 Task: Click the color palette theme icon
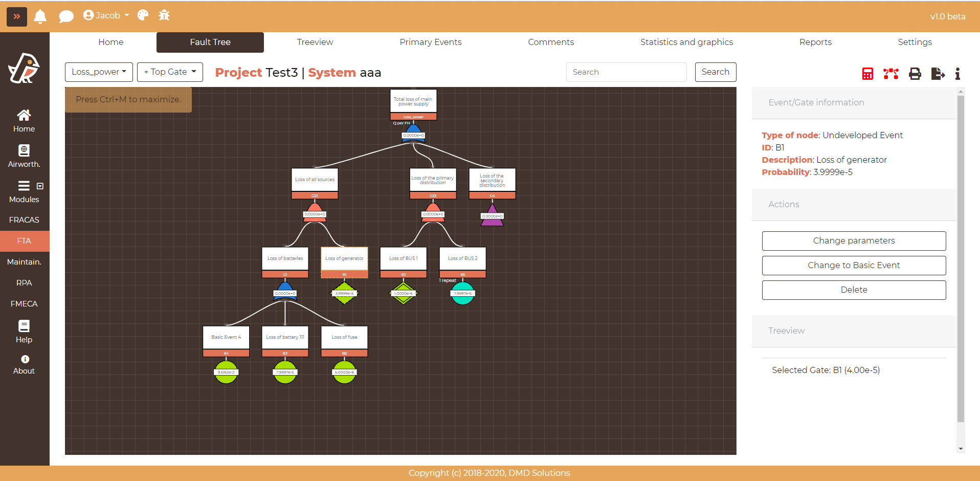(143, 15)
